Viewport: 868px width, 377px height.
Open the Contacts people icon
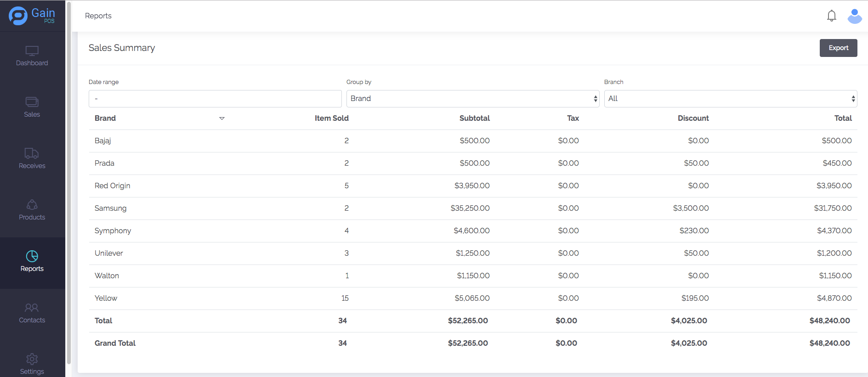(32, 308)
